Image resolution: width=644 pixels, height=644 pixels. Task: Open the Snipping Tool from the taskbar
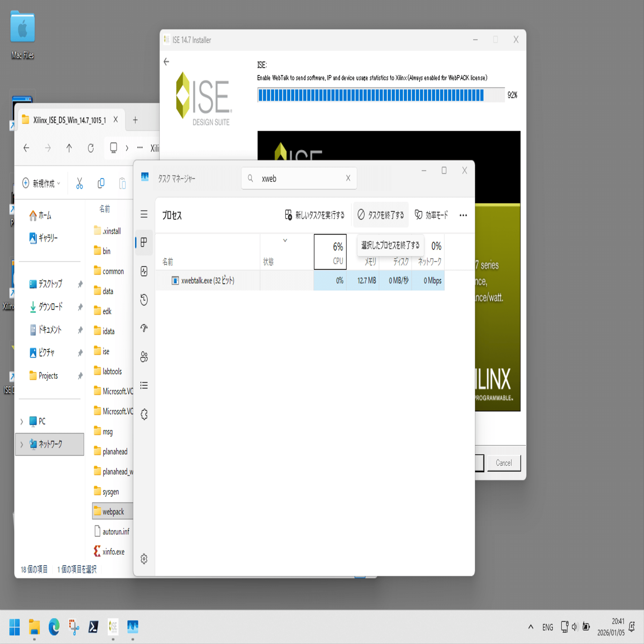pos(74,627)
